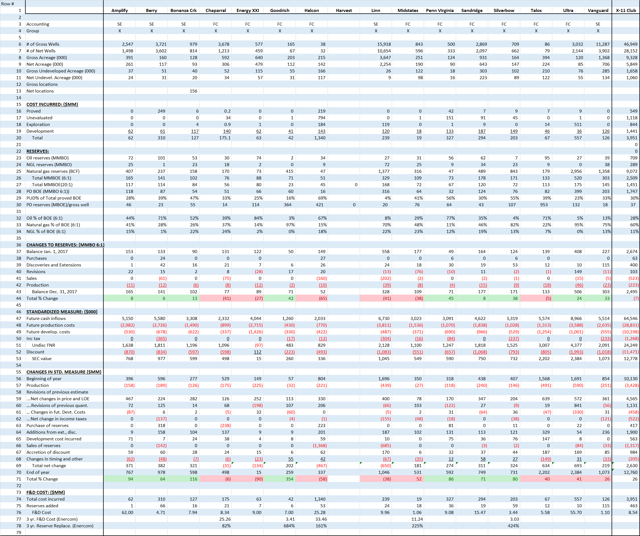Screen dimensions: 640x536
Task: Select 'Gross Undeveloped Acreage (000)' label
Action: point(61,71)
